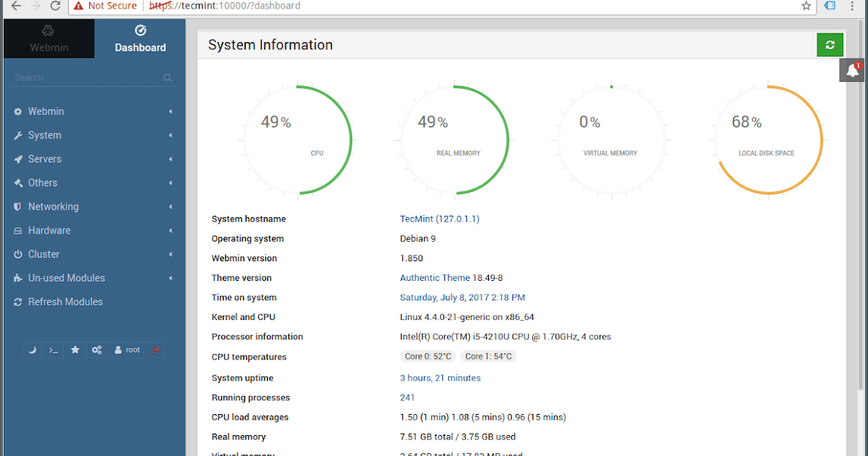Click the Debian 9 operating system value

click(x=418, y=239)
